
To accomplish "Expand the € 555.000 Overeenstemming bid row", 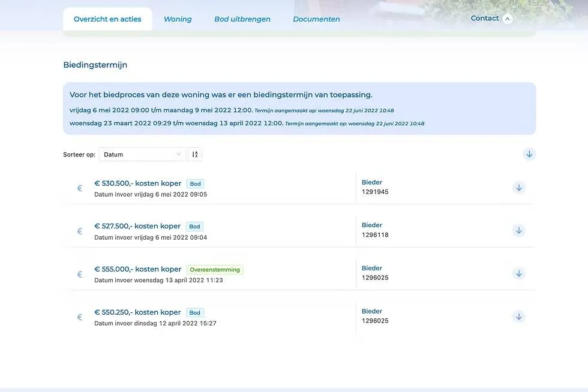I will [x=519, y=274].
